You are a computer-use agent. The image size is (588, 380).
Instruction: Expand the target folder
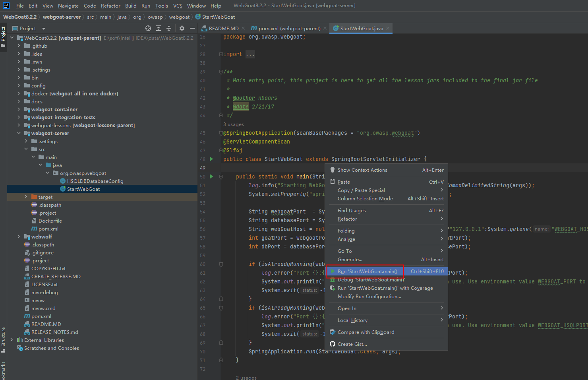point(26,197)
